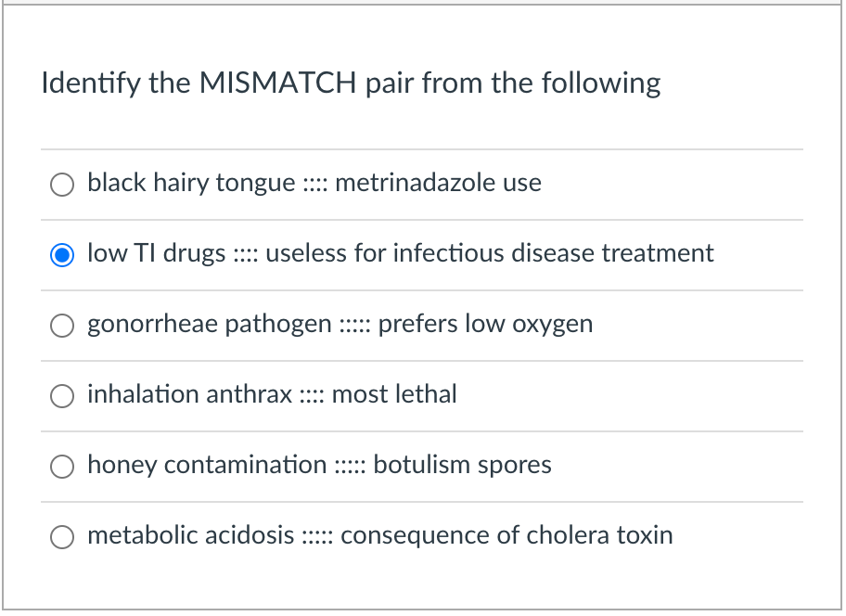Deselect the currently selected low TI drugs option
The height and width of the screenshot is (616, 846).
[61, 254]
